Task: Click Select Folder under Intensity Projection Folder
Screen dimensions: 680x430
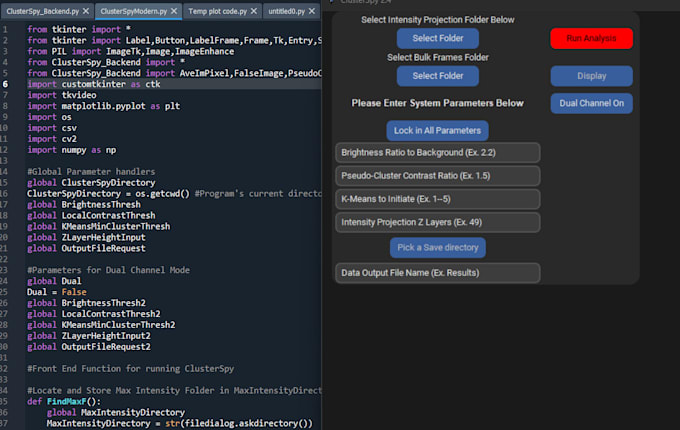Action: pyautogui.click(x=438, y=38)
